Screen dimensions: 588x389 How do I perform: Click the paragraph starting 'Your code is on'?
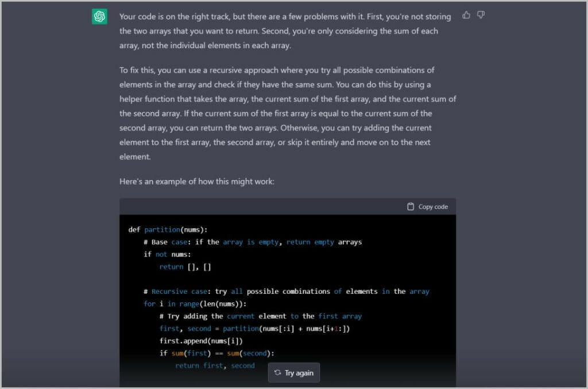point(285,30)
